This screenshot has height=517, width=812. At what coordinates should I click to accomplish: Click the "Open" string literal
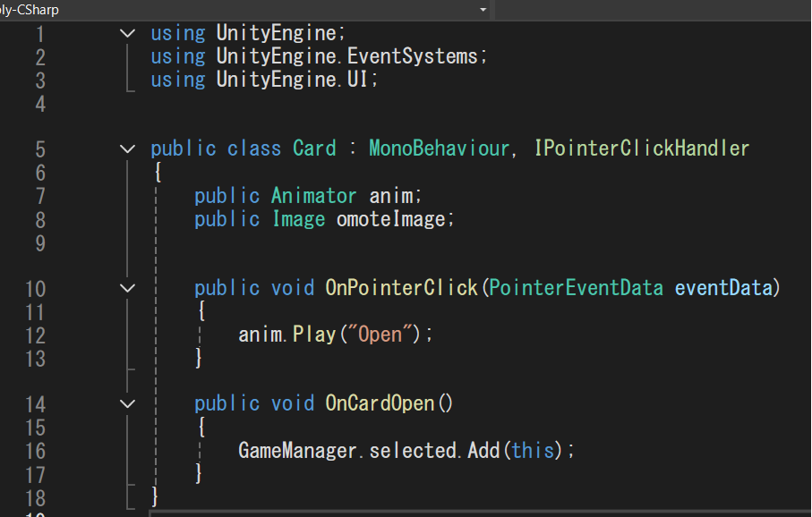(380, 335)
